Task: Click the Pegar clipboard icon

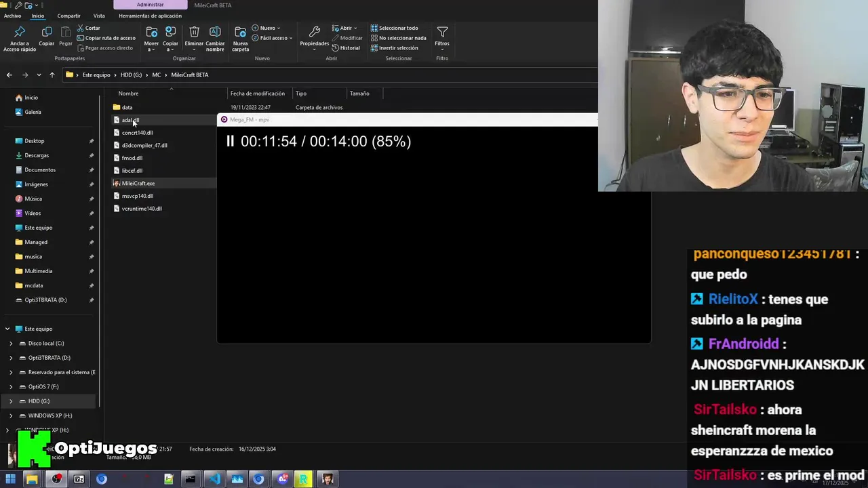Action: 66,37
